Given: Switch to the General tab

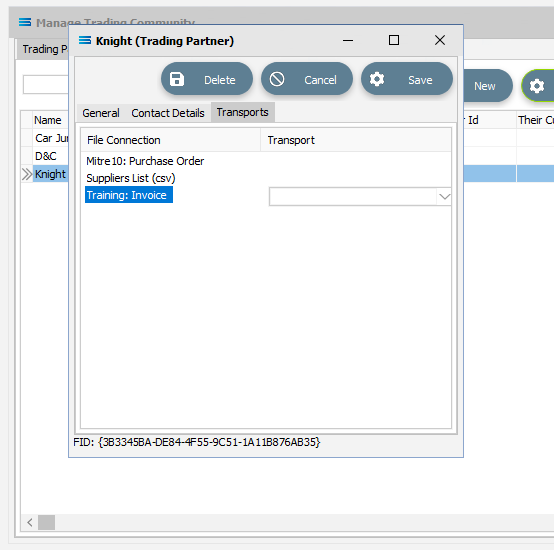Looking at the screenshot, I should [x=101, y=113].
